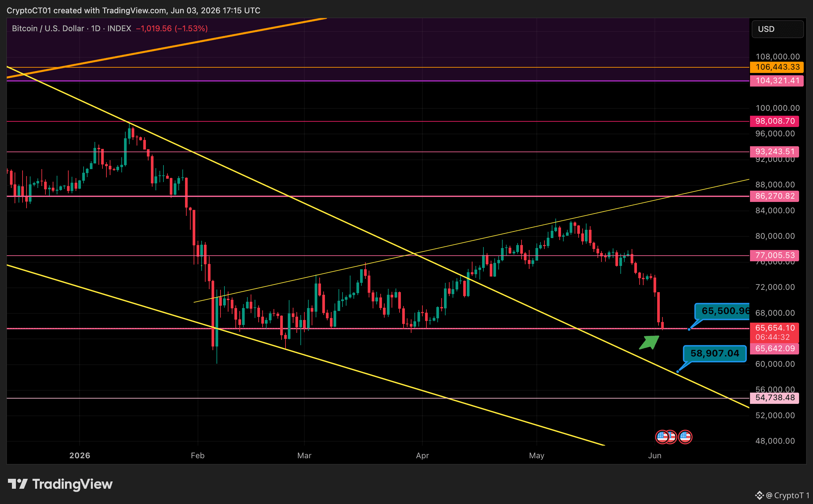
Task: Click the 68,000.00 price axis tick
Action: click(x=775, y=313)
